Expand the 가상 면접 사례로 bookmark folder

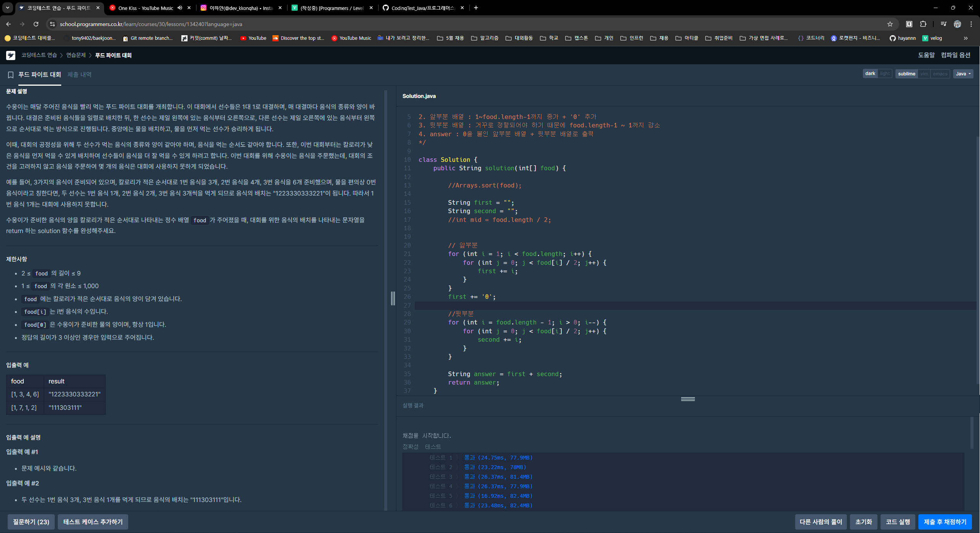tap(764, 38)
